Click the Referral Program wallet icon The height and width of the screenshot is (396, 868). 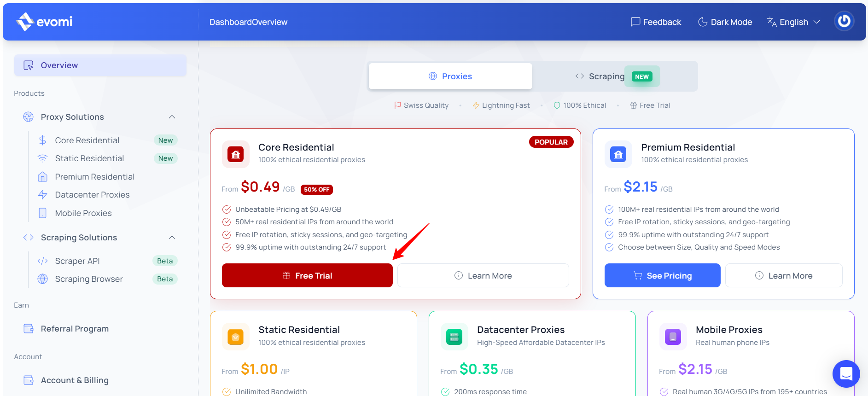click(29, 329)
